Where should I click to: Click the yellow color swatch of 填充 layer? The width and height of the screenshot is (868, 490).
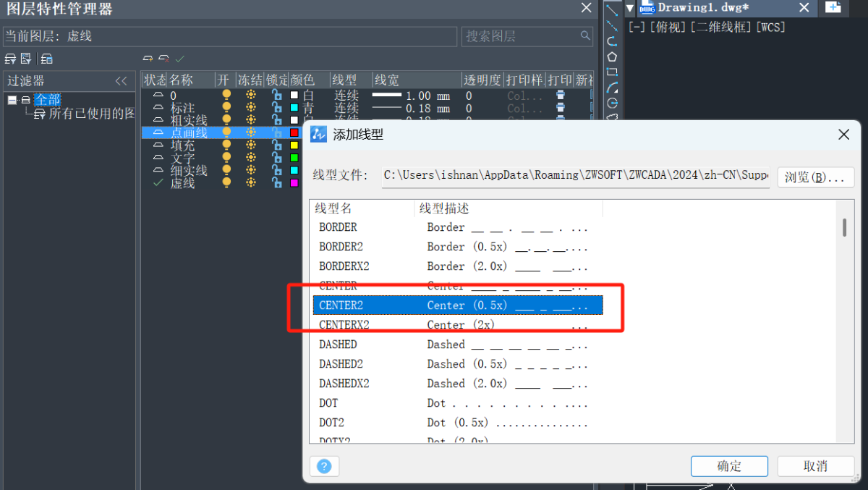(294, 145)
